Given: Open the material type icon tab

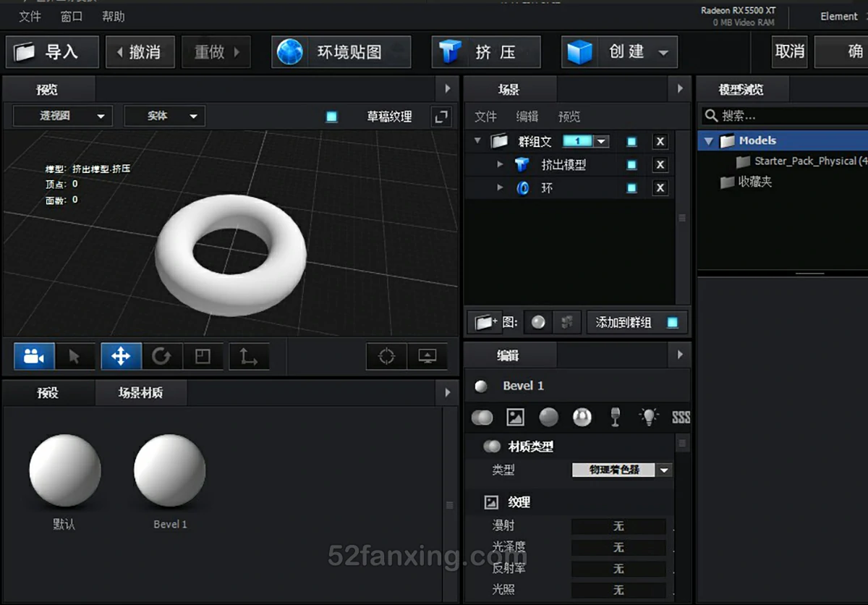Looking at the screenshot, I should 482,417.
